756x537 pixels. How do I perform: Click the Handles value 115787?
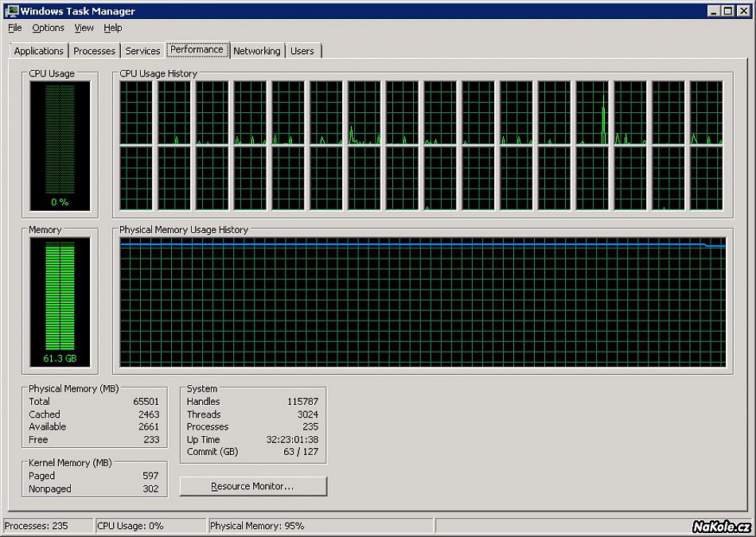coord(302,402)
